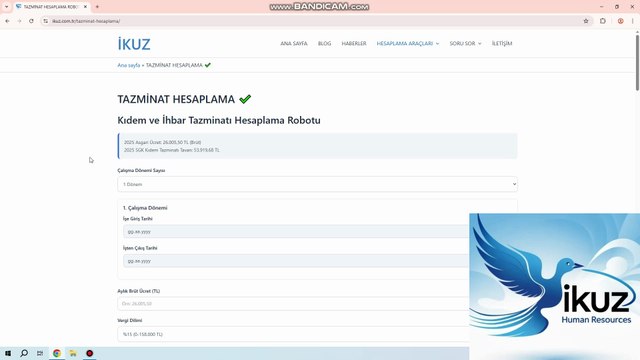View site information icon in address bar
Screen dimensions: 640x360
coord(45,21)
